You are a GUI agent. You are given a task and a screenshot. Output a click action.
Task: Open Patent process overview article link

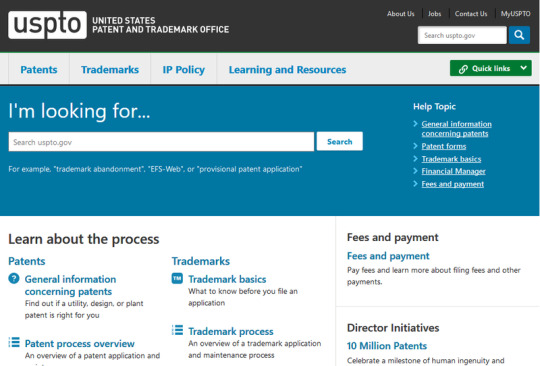[x=80, y=344]
